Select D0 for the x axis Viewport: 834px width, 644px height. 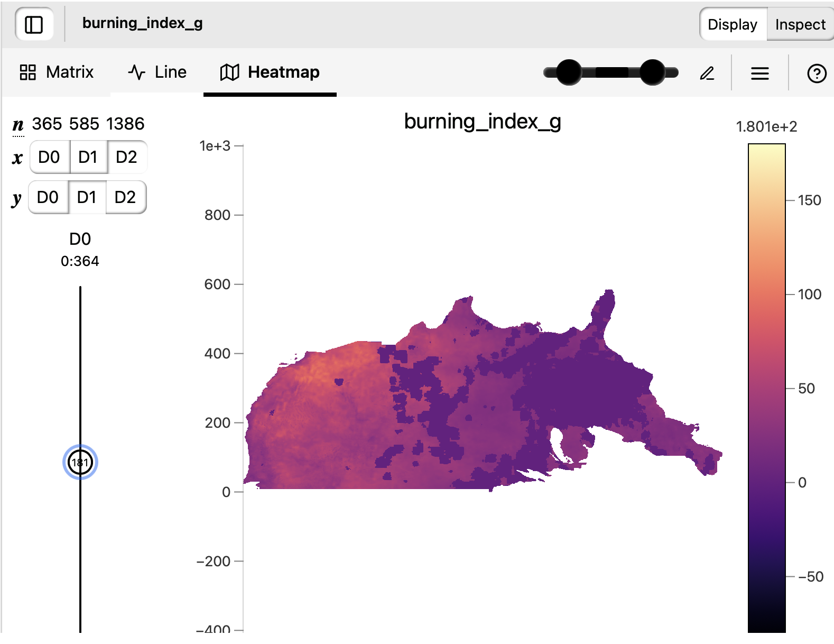49,157
